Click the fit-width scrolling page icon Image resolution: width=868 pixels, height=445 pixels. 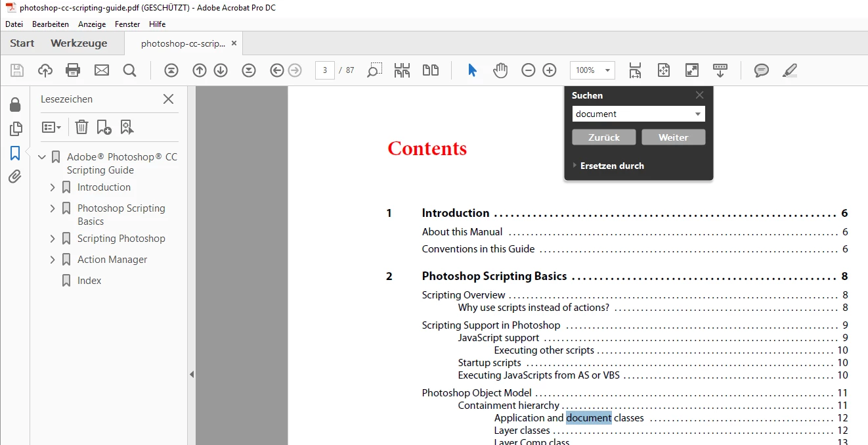click(635, 70)
